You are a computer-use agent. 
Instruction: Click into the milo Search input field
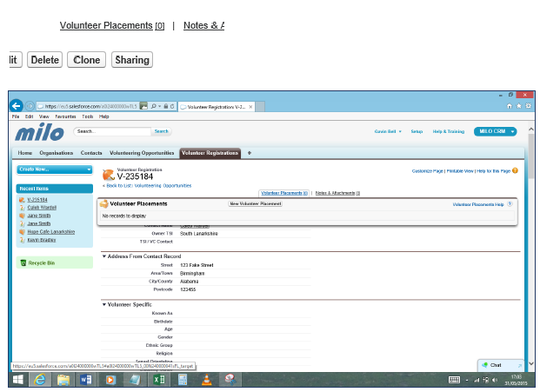click(112, 131)
